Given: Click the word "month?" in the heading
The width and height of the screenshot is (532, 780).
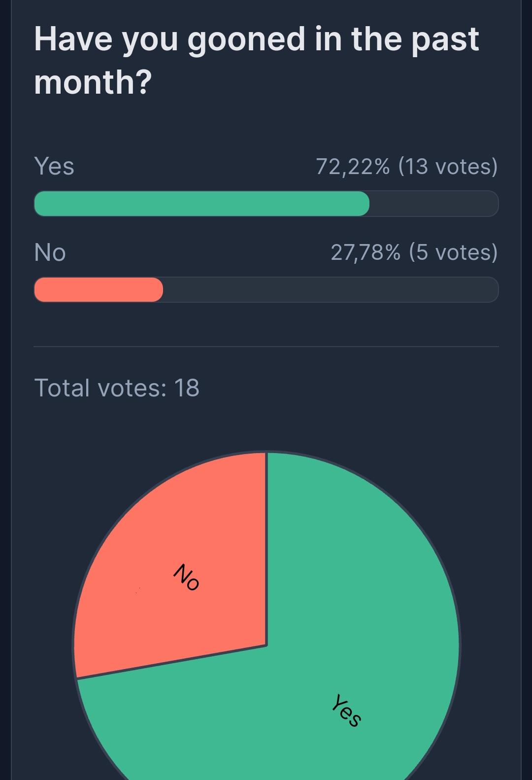Looking at the screenshot, I should coord(93,82).
